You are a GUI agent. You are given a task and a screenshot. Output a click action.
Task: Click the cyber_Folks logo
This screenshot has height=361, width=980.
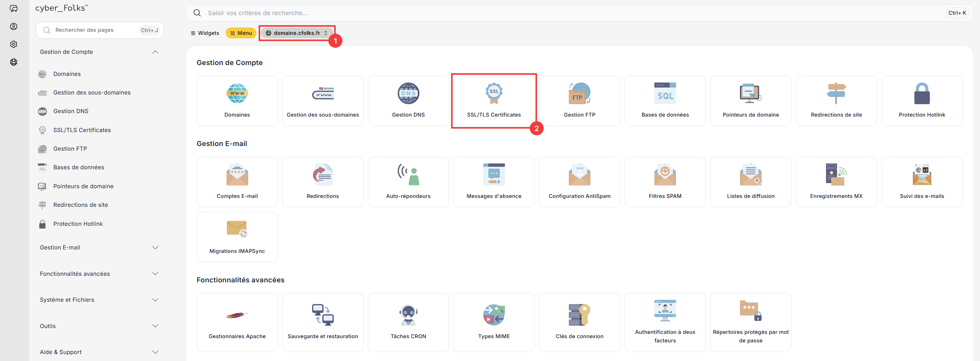62,8
